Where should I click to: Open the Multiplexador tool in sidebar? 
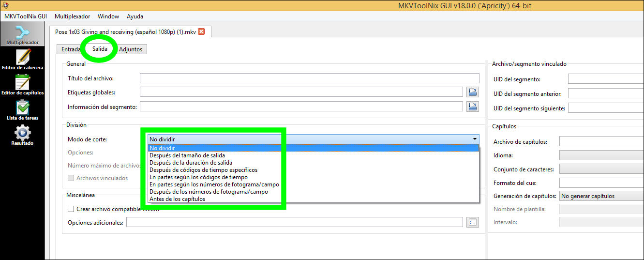click(x=22, y=34)
